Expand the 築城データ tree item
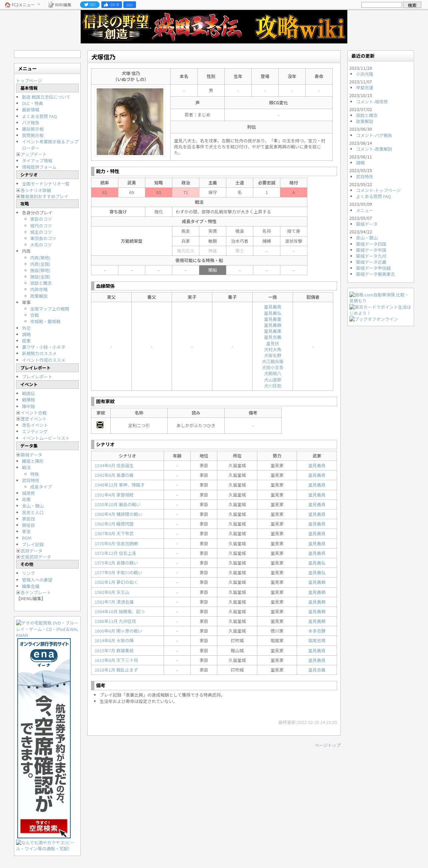 [x=18, y=455]
